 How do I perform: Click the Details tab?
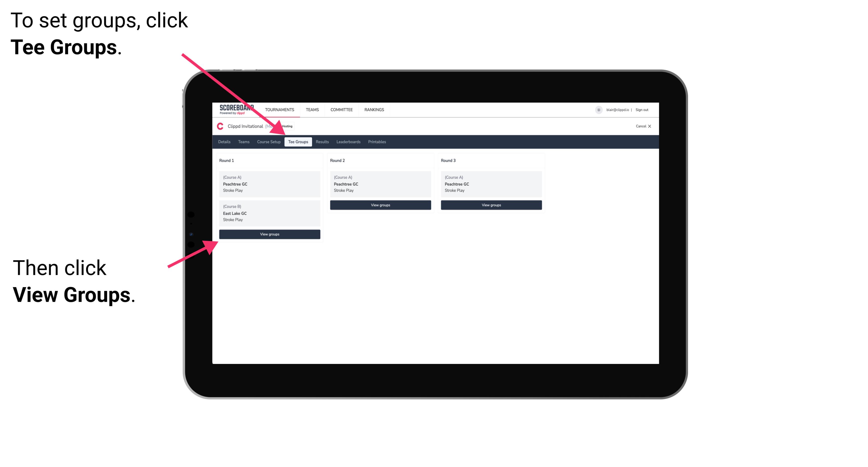(x=224, y=142)
